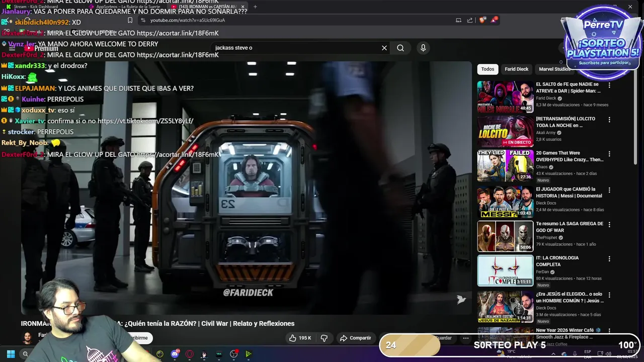Open Discord from the taskbar
Image resolution: width=644 pixels, height=362 pixels.
(175, 354)
